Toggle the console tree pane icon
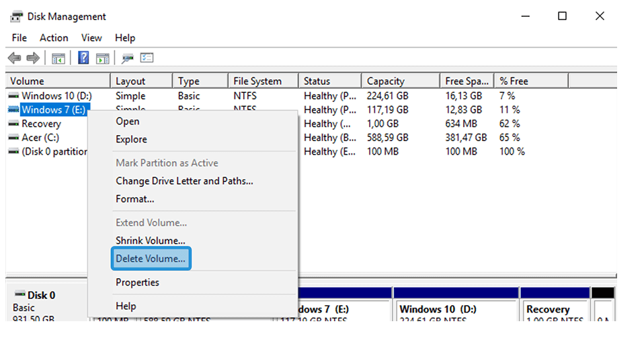644x338 pixels. pos(58,58)
